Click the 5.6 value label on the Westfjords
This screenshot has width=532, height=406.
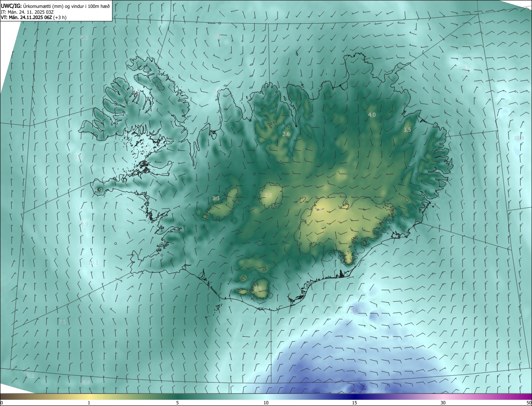[127, 103]
